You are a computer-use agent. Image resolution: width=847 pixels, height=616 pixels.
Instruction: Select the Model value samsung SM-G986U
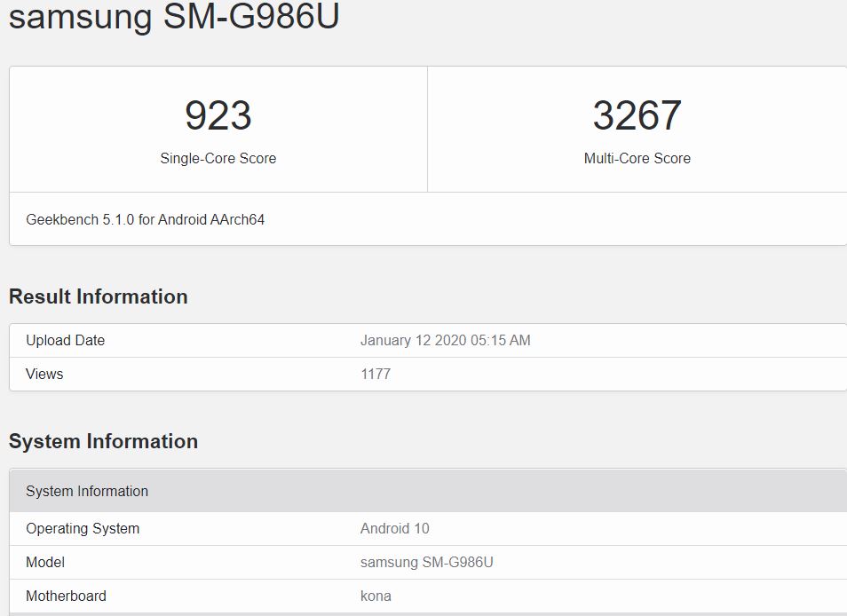point(427,562)
